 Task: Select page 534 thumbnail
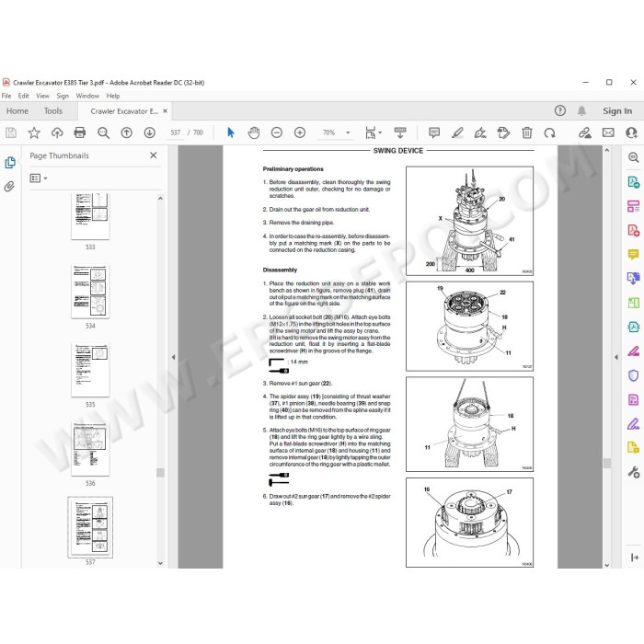90,292
